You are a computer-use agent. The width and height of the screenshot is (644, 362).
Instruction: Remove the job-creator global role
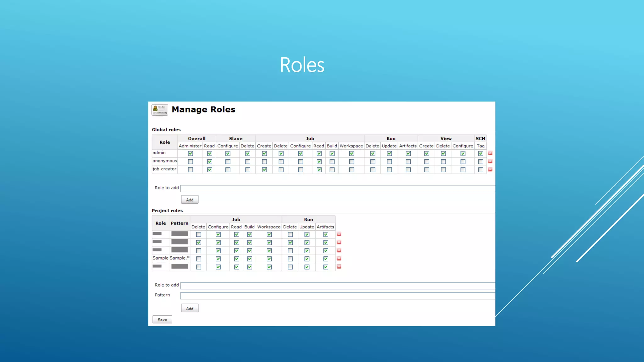click(x=490, y=169)
